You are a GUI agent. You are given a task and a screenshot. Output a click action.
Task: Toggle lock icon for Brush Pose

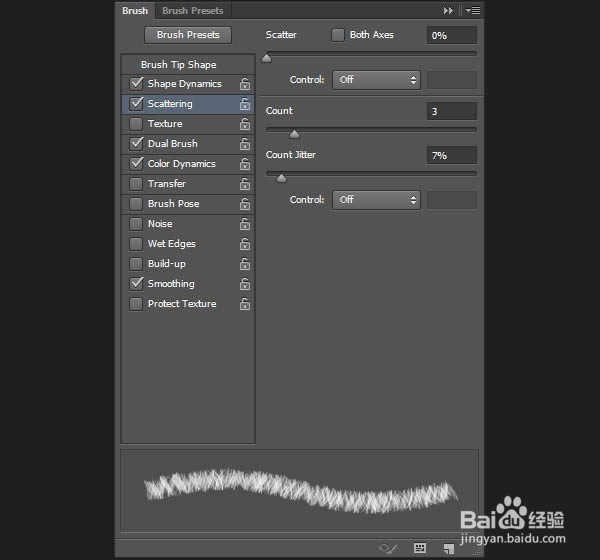point(245,204)
